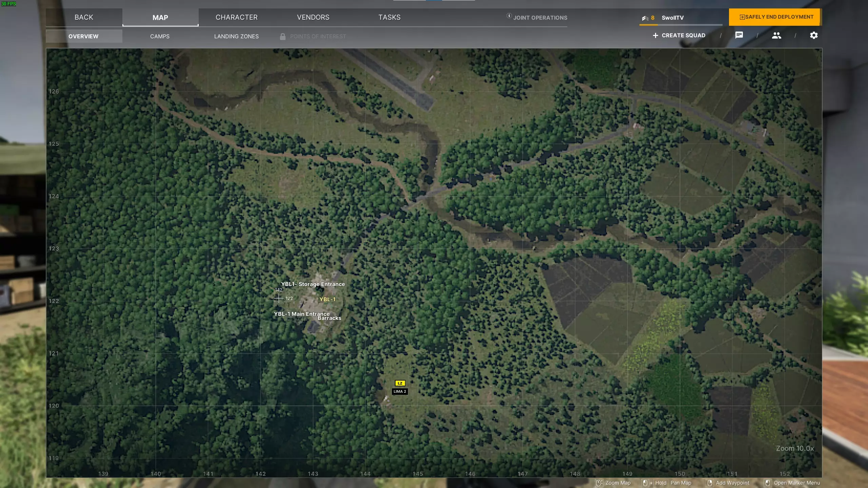Switch to the Character tab
The image size is (868, 488).
[237, 17]
